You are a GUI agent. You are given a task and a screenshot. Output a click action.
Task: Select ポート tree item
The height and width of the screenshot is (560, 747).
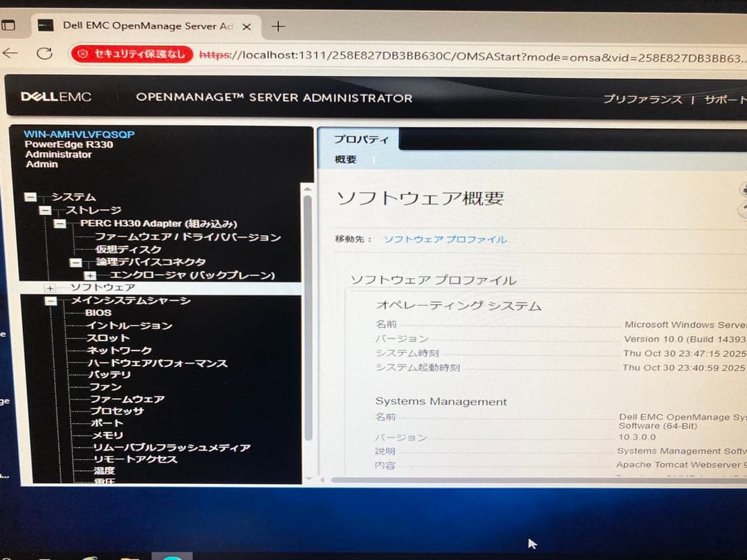107,423
